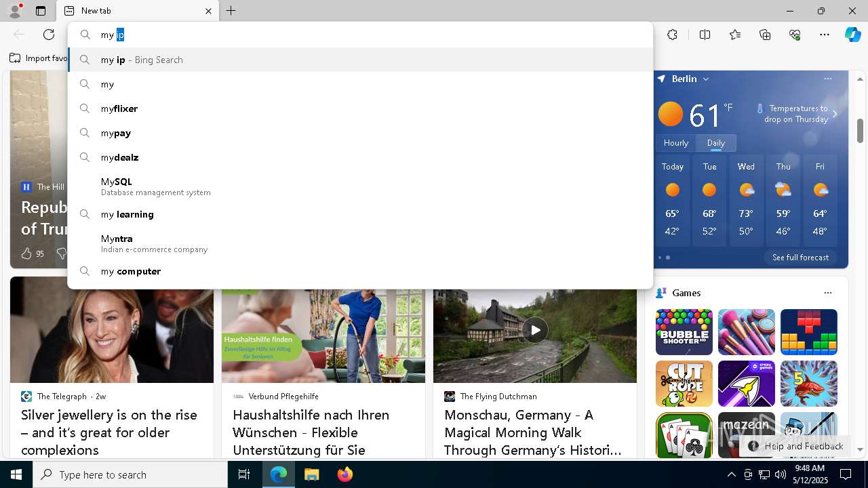Image resolution: width=868 pixels, height=488 pixels.
Task: Like The Hill article (95)
Action: pos(33,253)
